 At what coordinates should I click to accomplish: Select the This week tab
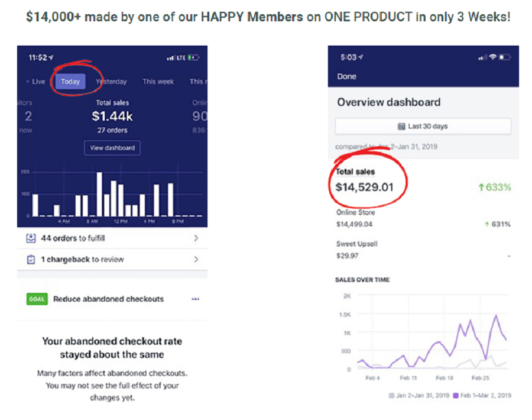click(x=158, y=81)
